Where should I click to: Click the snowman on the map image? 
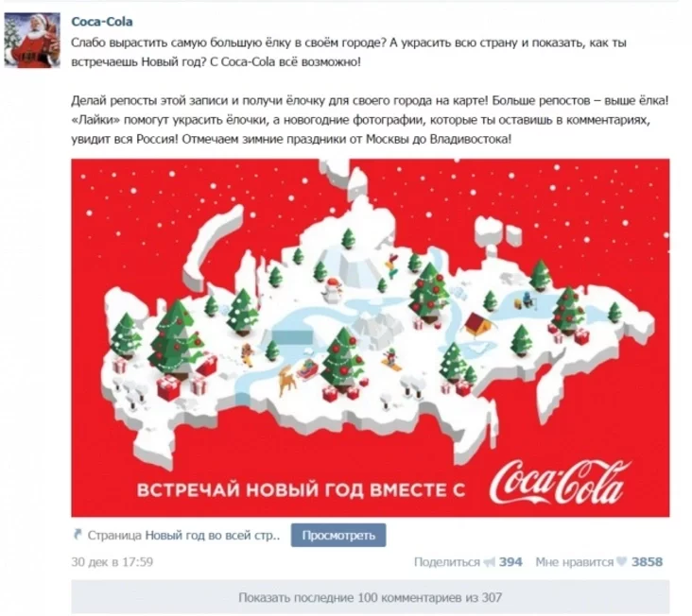[333, 289]
